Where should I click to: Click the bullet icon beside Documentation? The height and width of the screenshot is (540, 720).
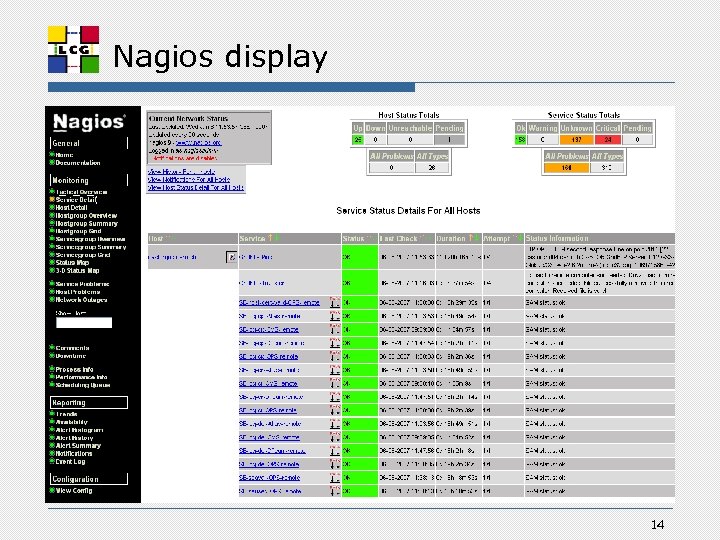[52, 163]
